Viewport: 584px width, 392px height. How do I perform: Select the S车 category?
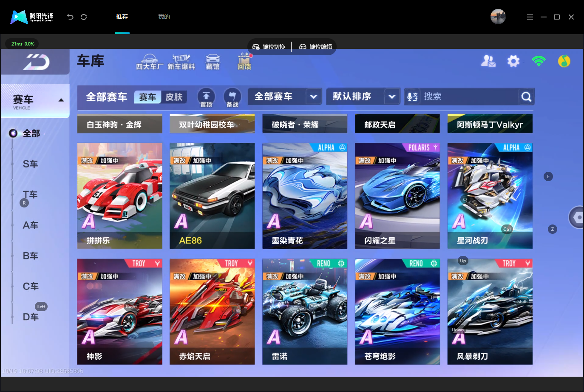(30, 164)
